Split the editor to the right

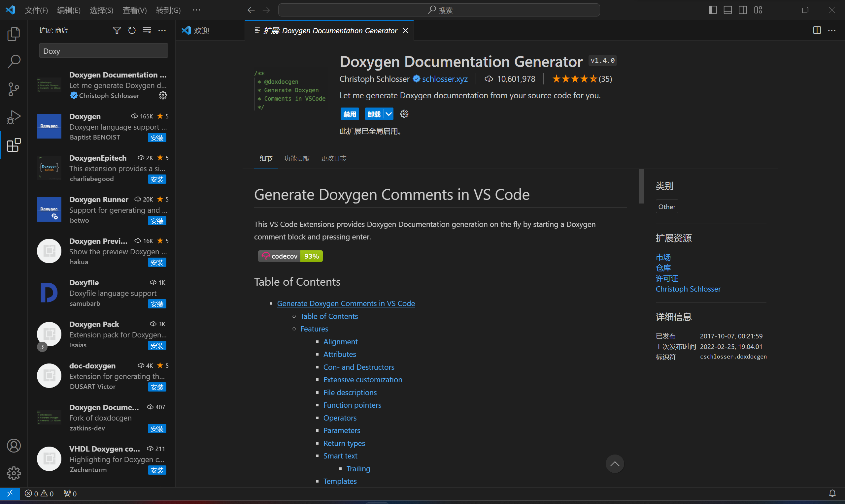click(x=817, y=31)
